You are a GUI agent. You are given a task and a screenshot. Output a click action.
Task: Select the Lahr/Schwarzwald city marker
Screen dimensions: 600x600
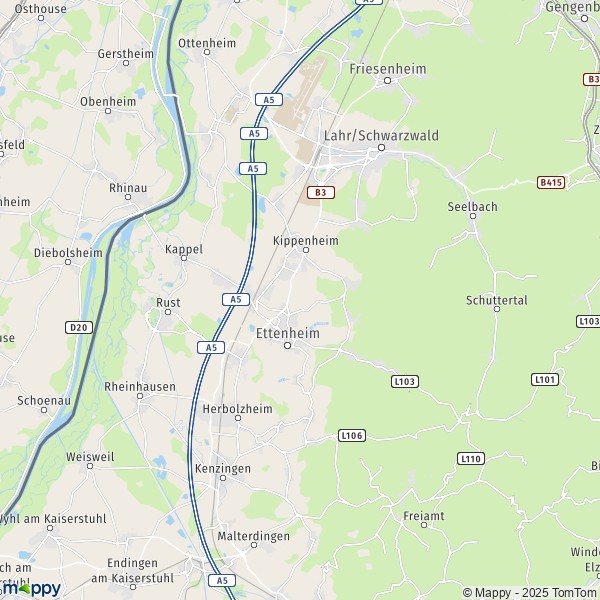click(x=381, y=148)
